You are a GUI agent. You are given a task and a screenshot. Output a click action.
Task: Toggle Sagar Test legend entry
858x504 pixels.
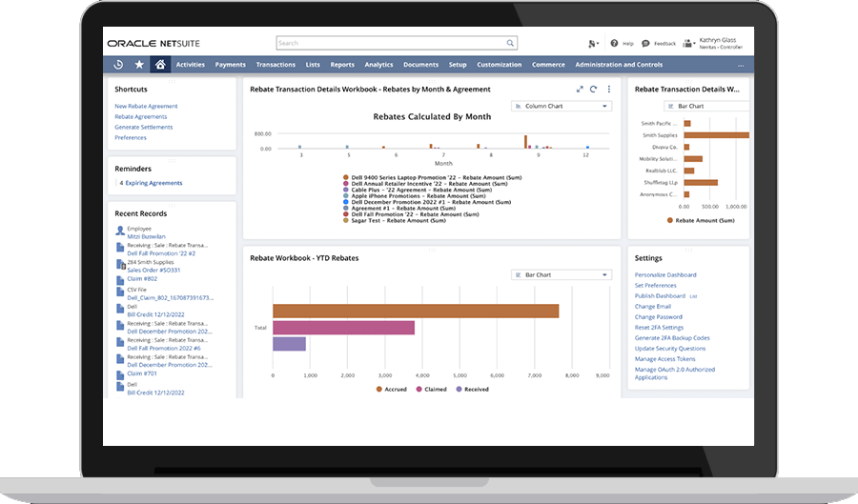coord(394,220)
